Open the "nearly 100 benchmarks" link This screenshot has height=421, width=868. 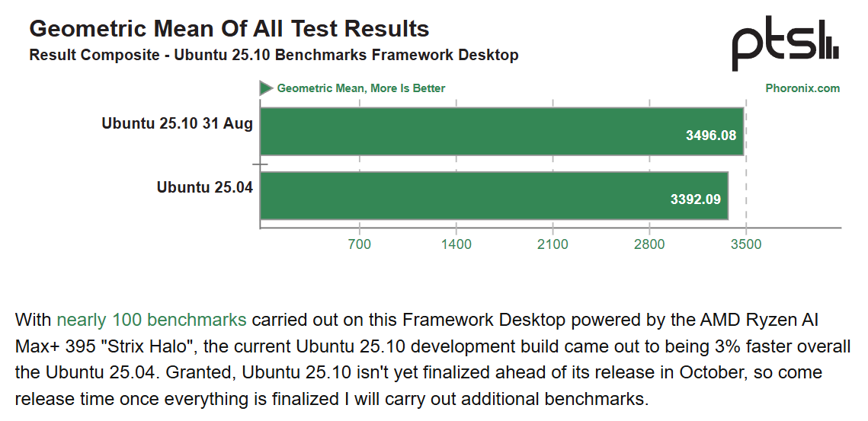[151, 320]
